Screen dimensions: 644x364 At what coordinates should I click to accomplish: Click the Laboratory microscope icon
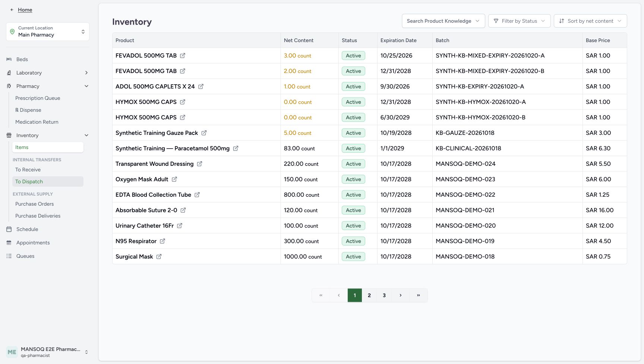(x=9, y=73)
